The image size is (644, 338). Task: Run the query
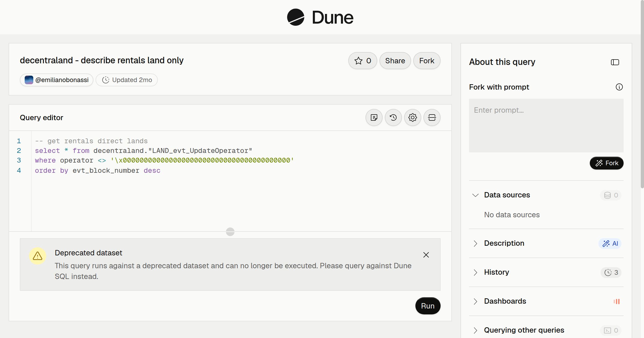coord(428,306)
